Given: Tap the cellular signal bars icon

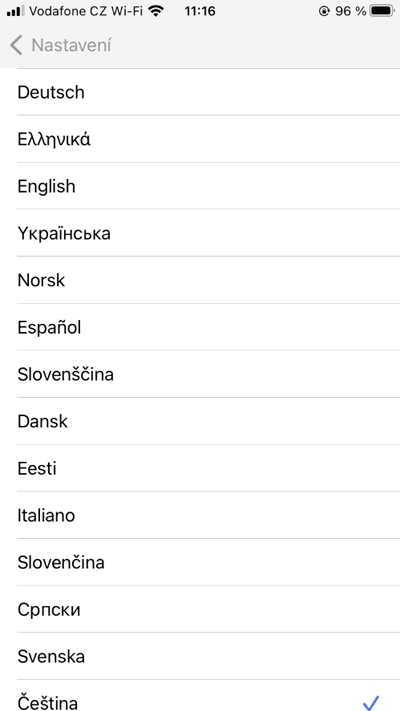Looking at the screenshot, I should coord(15,11).
